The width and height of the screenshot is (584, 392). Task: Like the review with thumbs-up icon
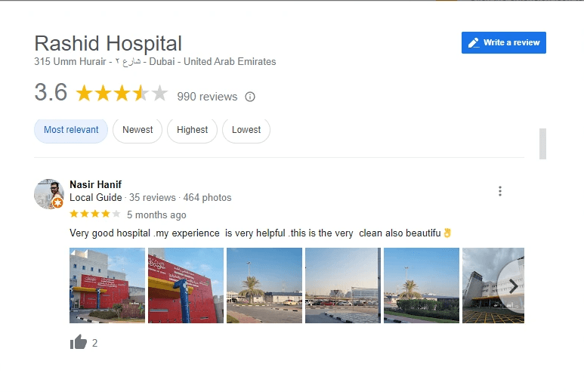[79, 342]
